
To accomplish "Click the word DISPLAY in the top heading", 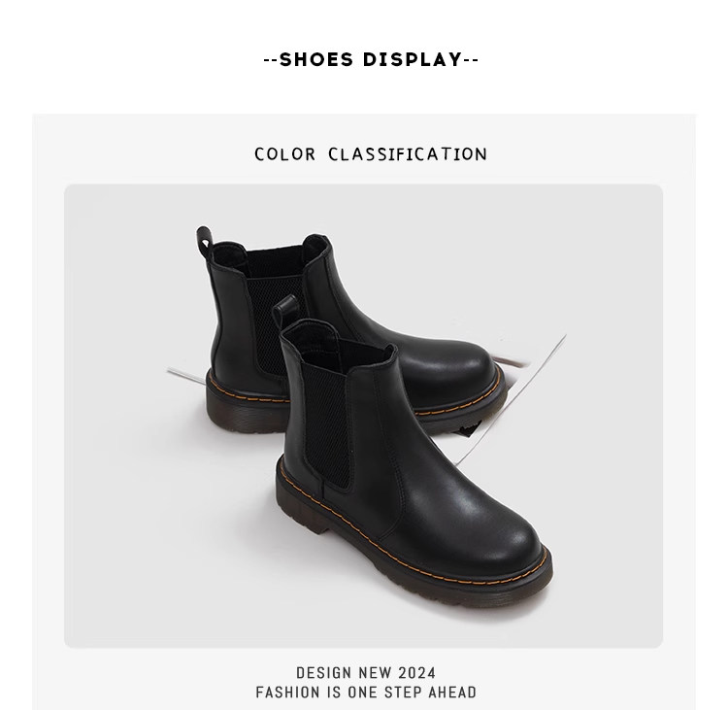I will (413, 59).
